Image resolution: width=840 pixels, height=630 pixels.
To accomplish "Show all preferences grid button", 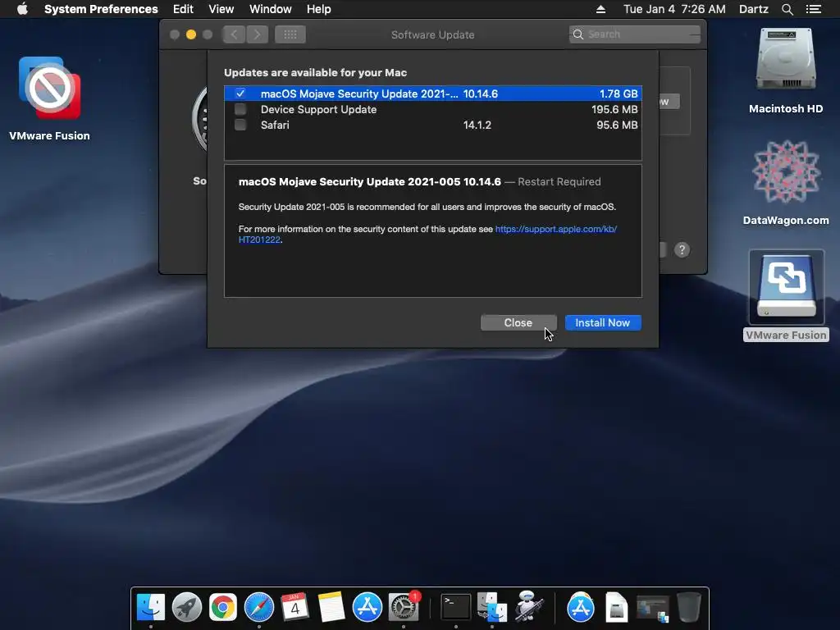I will tap(290, 34).
